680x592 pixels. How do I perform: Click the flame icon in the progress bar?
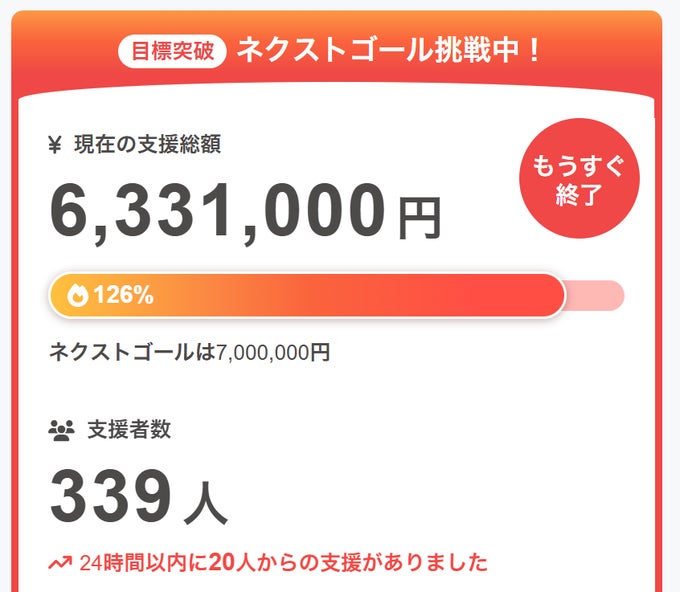point(78,295)
